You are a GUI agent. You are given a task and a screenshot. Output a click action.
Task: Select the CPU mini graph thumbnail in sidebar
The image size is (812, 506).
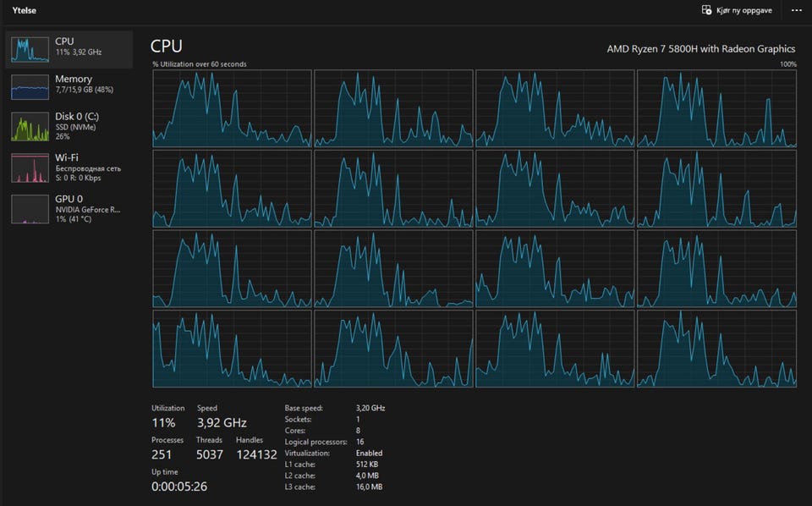point(30,50)
